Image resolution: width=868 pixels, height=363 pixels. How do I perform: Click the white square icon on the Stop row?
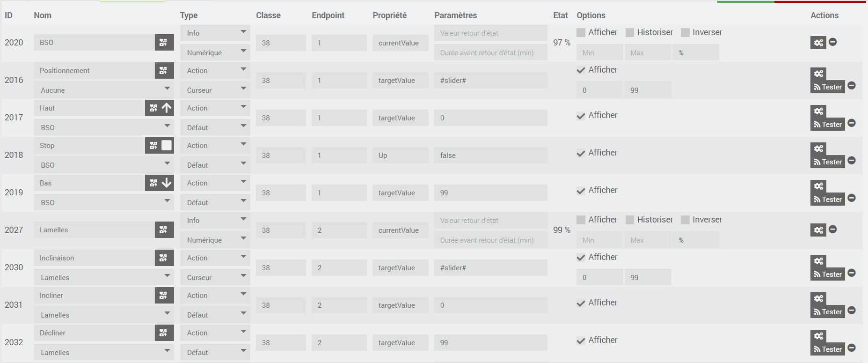pyautogui.click(x=167, y=145)
